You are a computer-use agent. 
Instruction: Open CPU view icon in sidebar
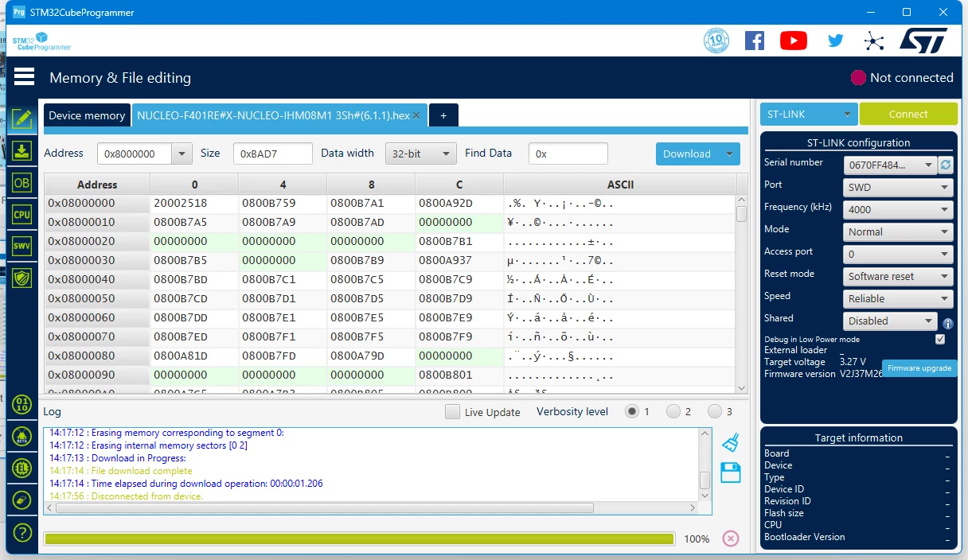[22, 214]
